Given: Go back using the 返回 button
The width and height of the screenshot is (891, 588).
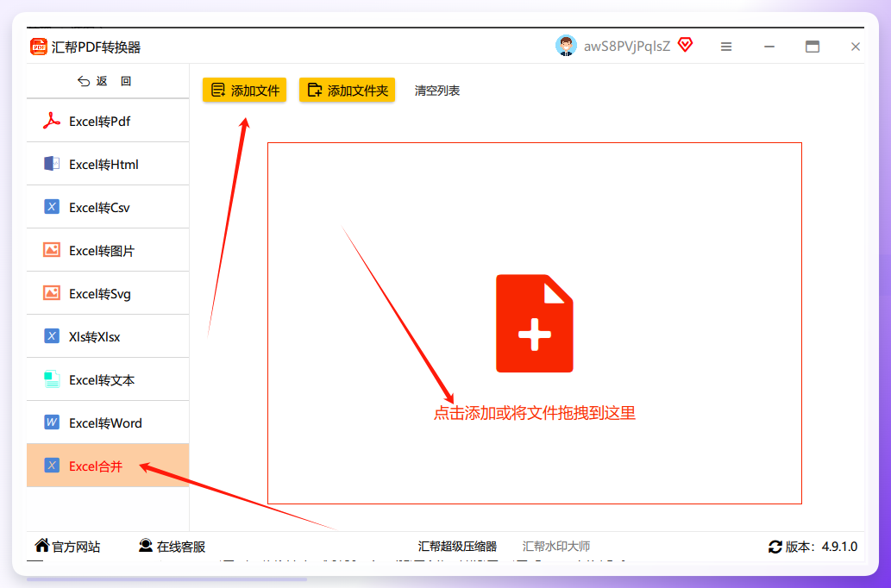Looking at the screenshot, I should [105, 81].
